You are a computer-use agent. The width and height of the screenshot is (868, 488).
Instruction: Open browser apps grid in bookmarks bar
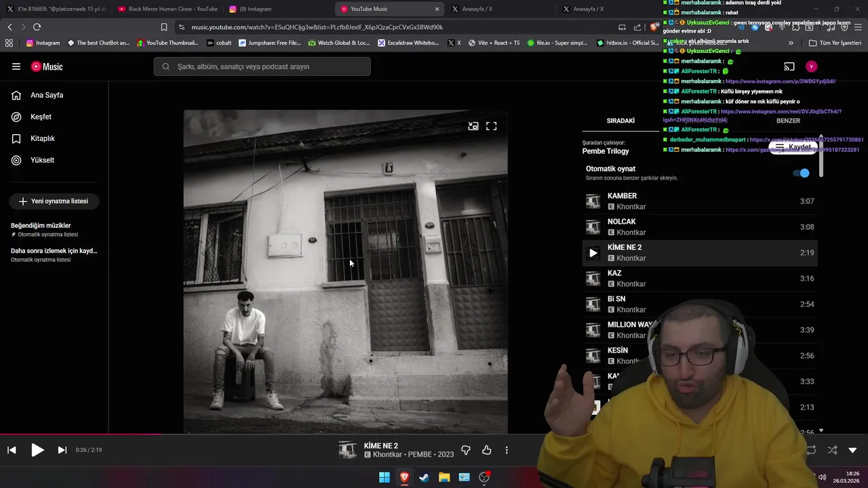(x=9, y=43)
